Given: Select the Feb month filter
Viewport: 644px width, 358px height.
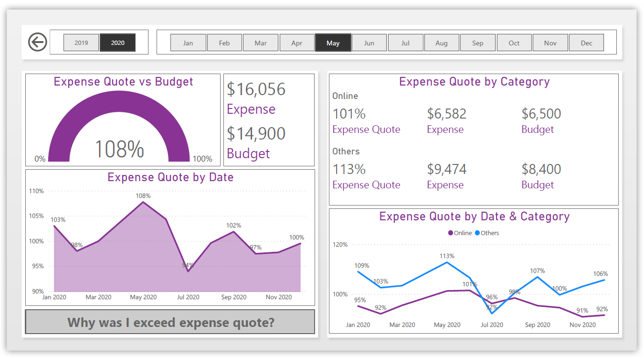Looking at the screenshot, I should point(224,42).
